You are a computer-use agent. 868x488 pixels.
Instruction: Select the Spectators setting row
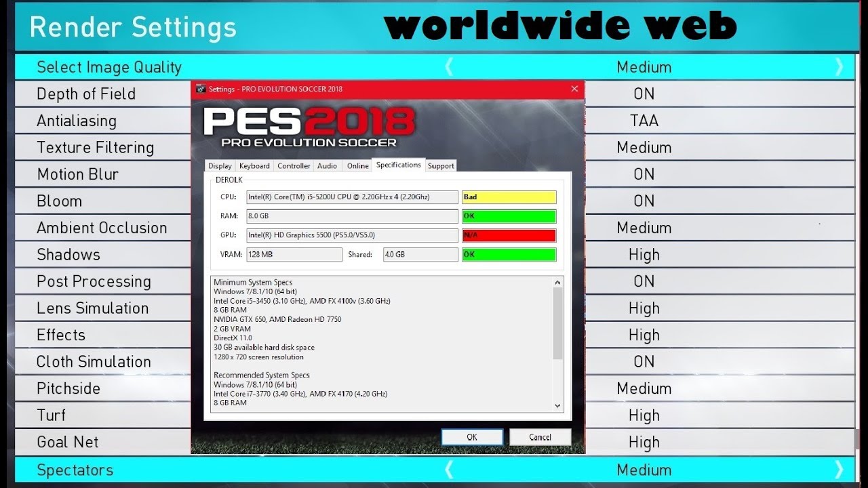click(x=435, y=469)
